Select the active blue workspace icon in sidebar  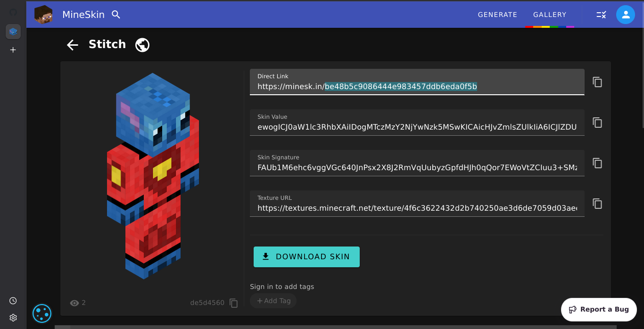tap(13, 32)
